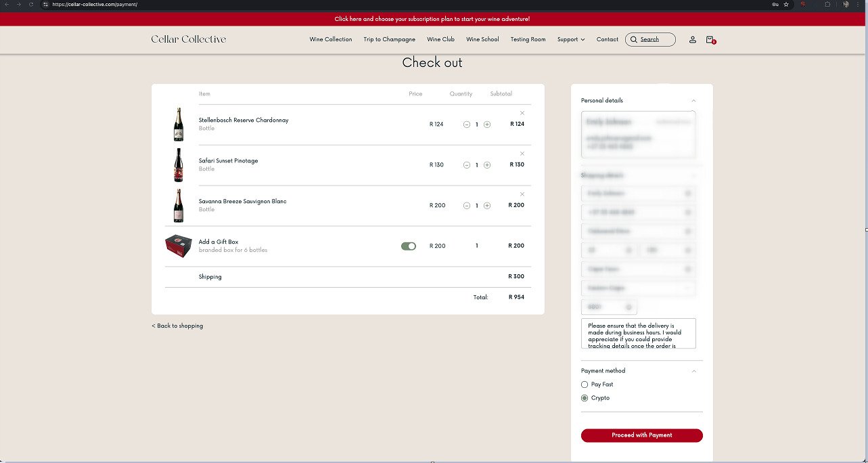Open the Wine School page
This screenshot has height=463, width=868.
coord(482,39)
